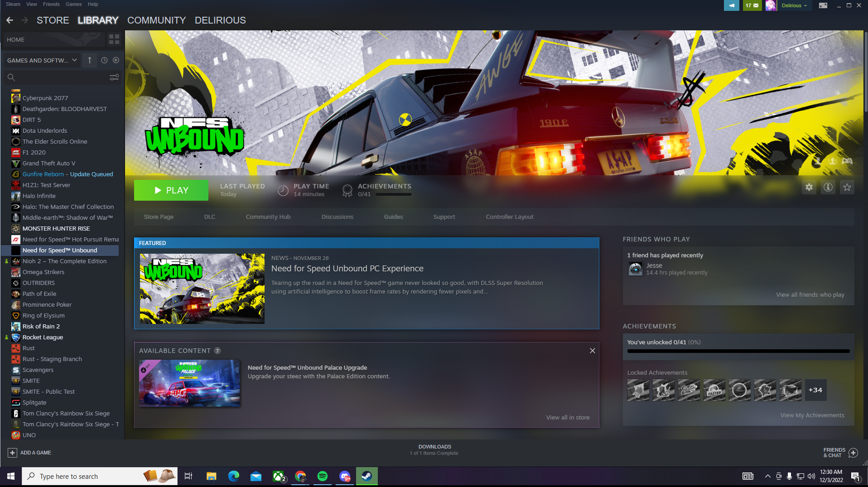Open Downloads status at the bottom

434,450
